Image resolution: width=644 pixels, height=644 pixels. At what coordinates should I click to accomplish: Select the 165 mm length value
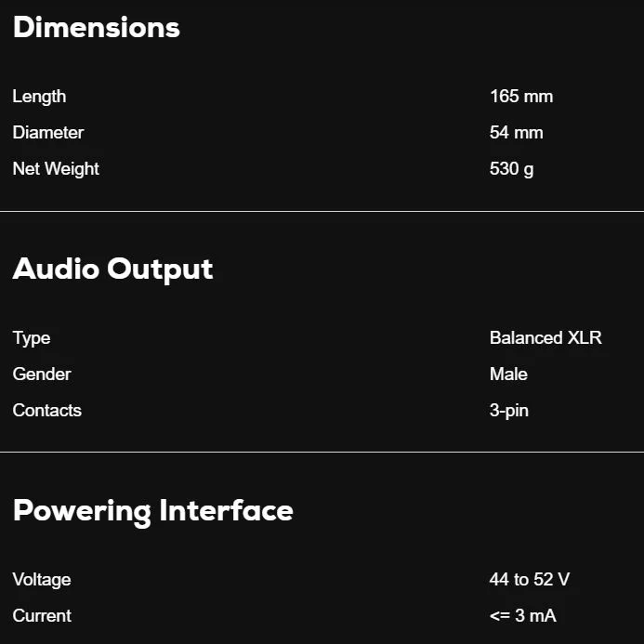(x=521, y=97)
